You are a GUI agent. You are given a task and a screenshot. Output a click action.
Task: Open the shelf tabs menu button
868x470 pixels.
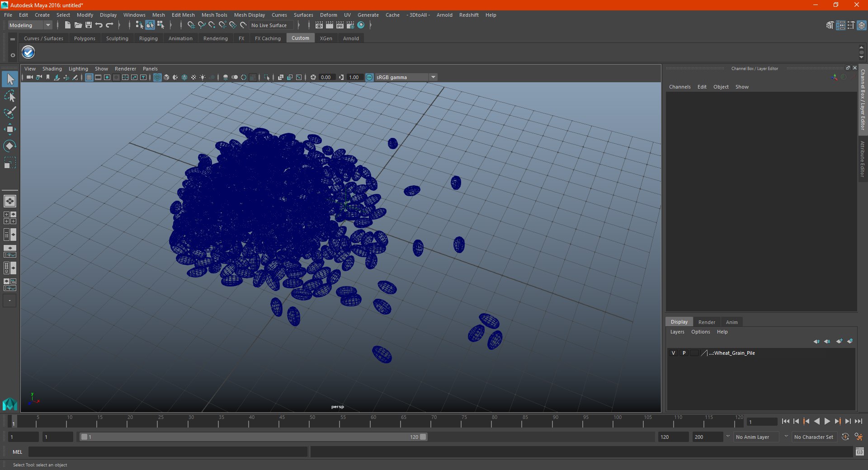pos(13,39)
